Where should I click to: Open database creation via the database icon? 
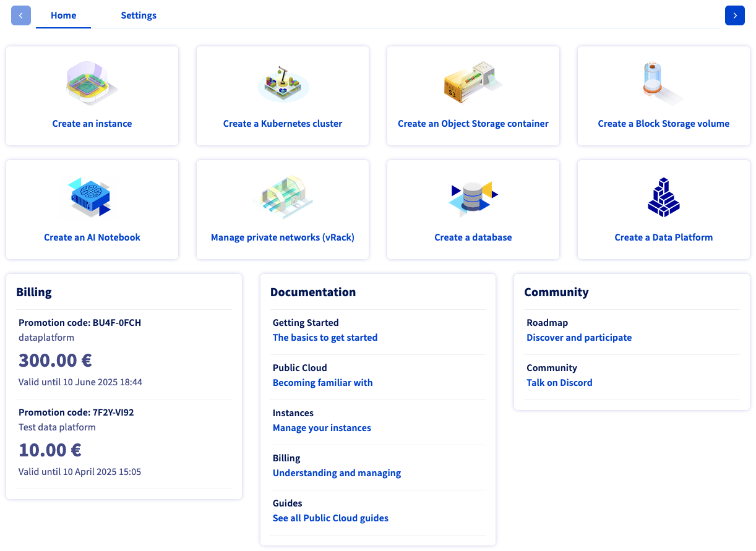tap(473, 196)
